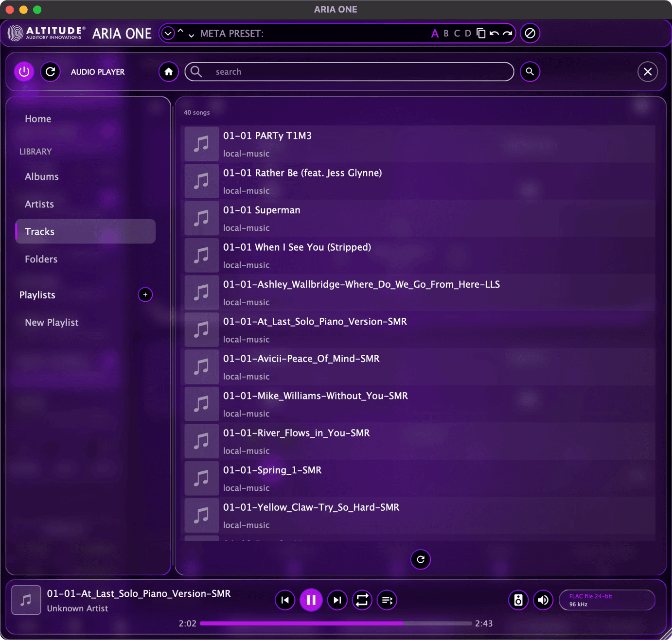Go to the home icon button
The image size is (672, 640).
point(169,72)
